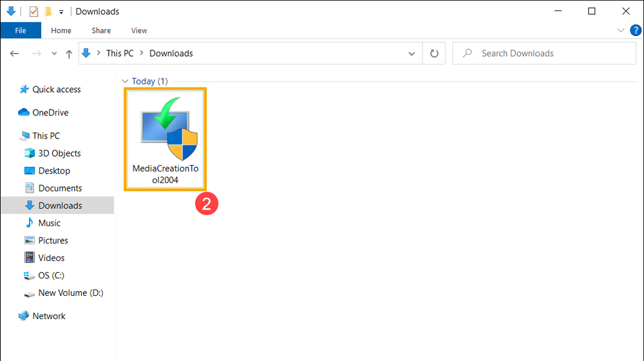Viewport: 644px width, 361px height.
Task: Switch to the Share ribbon tab
Action: [x=101, y=30]
